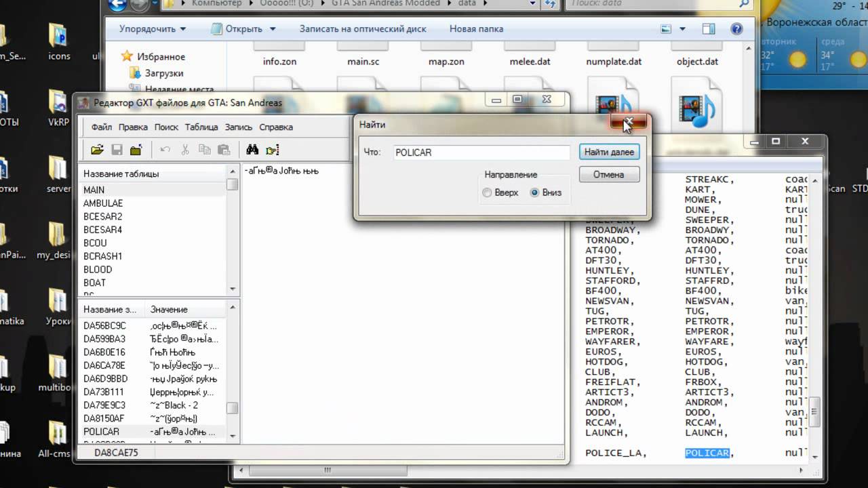Viewport: 868px width, 488px height.
Task: Open the Файл menu
Action: pos(102,127)
